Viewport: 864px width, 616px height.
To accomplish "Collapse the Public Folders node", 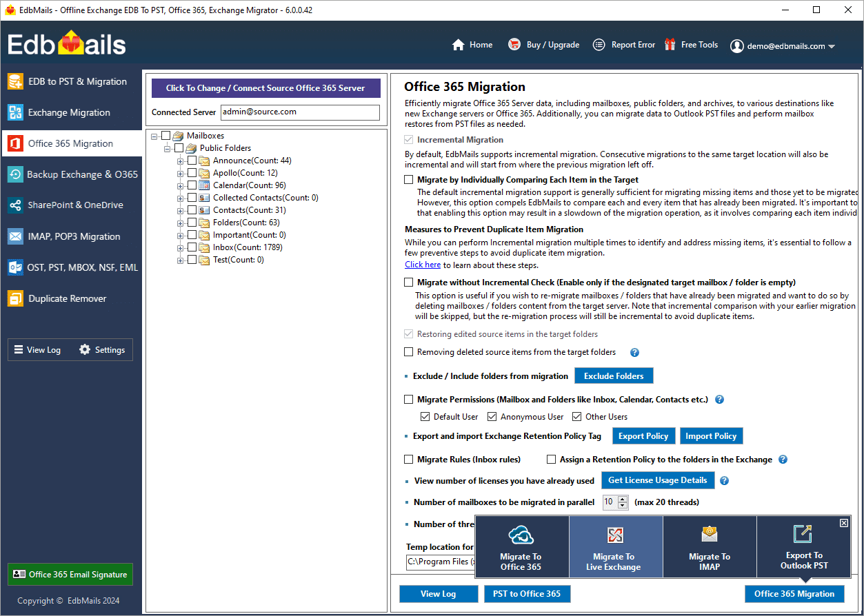I will coord(167,148).
